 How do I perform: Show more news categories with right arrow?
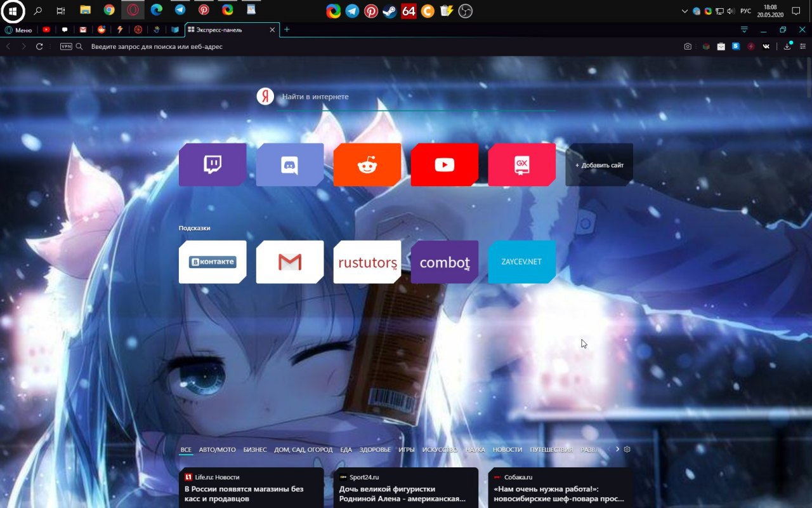click(617, 449)
